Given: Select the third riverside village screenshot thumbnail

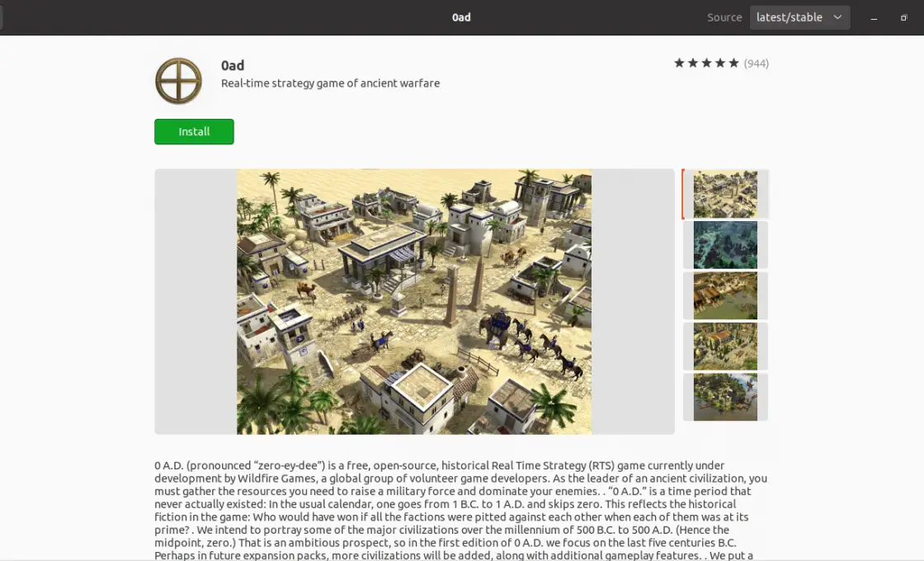Looking at the screenshot, I should coord(725,296).
